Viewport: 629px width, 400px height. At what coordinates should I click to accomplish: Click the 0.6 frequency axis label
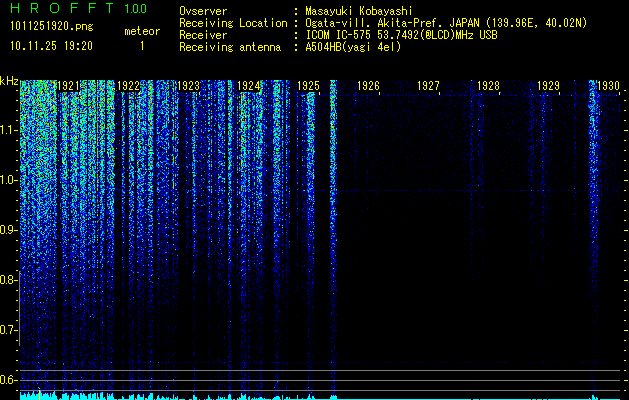tap(8, 380)
